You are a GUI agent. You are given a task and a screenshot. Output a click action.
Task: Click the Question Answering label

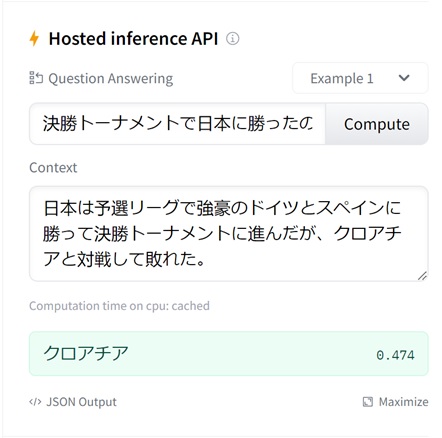[x=111, y=79]
